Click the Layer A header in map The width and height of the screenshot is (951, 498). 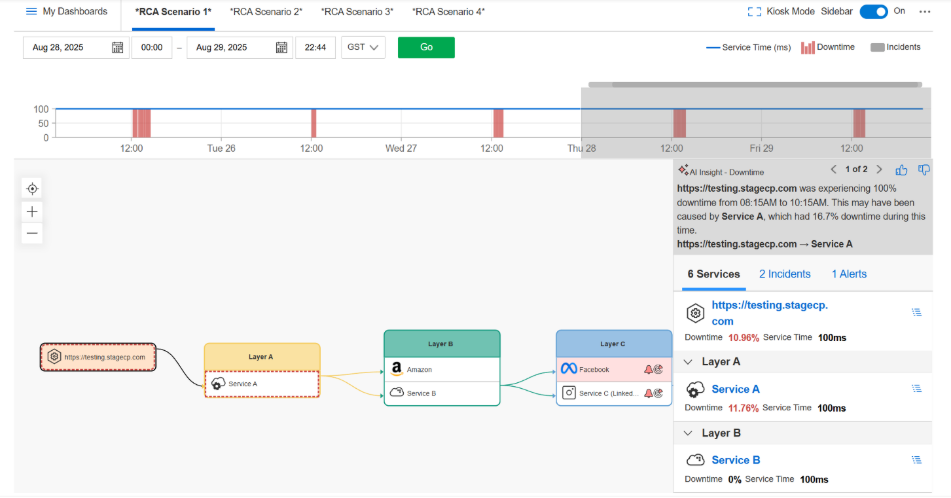tap(262, 357)
